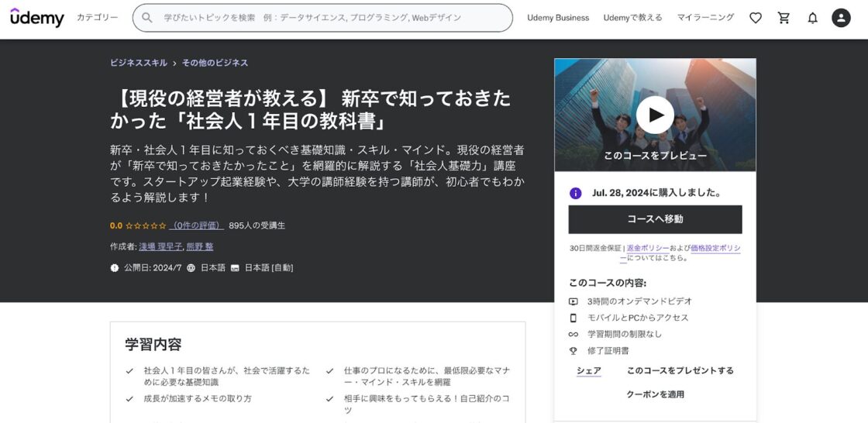Click into the course search field
The image size is (868, 423).
click(x=325, y=18)
